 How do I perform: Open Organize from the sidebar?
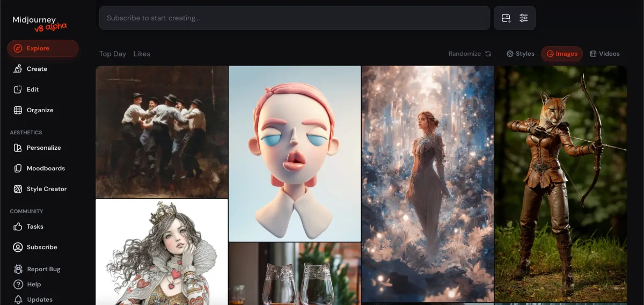pos(40,110)
